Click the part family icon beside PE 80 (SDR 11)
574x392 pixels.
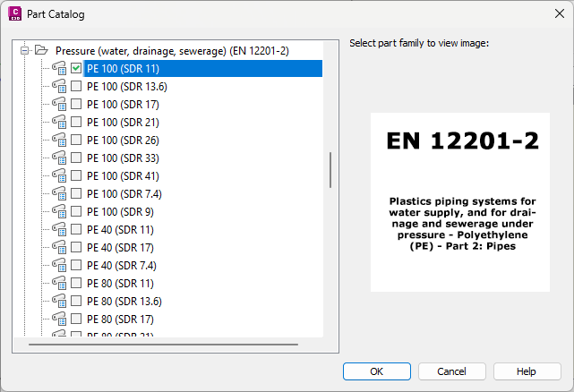tap(59, 284)
